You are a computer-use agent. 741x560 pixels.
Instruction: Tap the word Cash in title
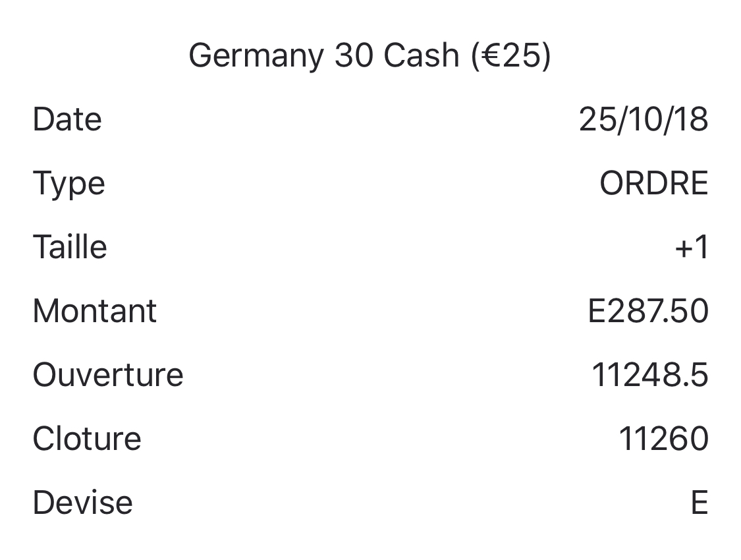tap(422, 55)
